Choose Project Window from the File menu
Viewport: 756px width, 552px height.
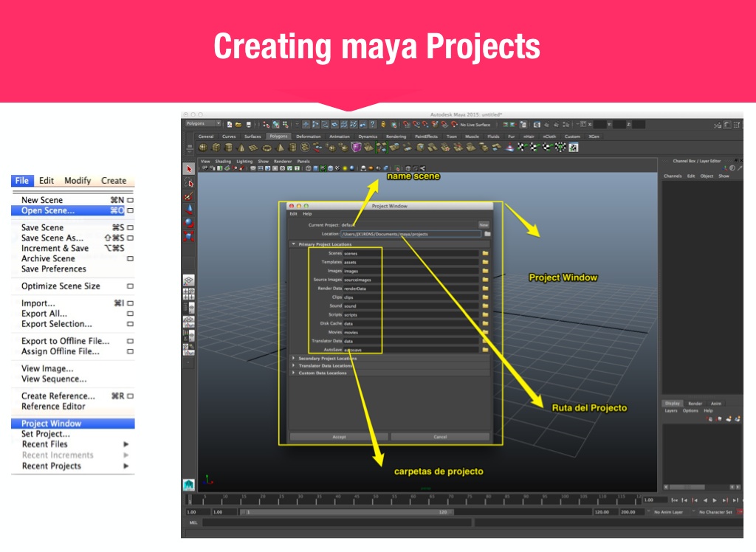[x=52, y=424]
